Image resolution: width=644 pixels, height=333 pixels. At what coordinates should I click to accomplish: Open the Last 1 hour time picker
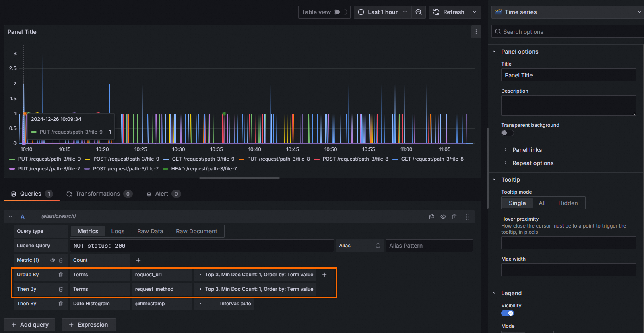point(382,12)
